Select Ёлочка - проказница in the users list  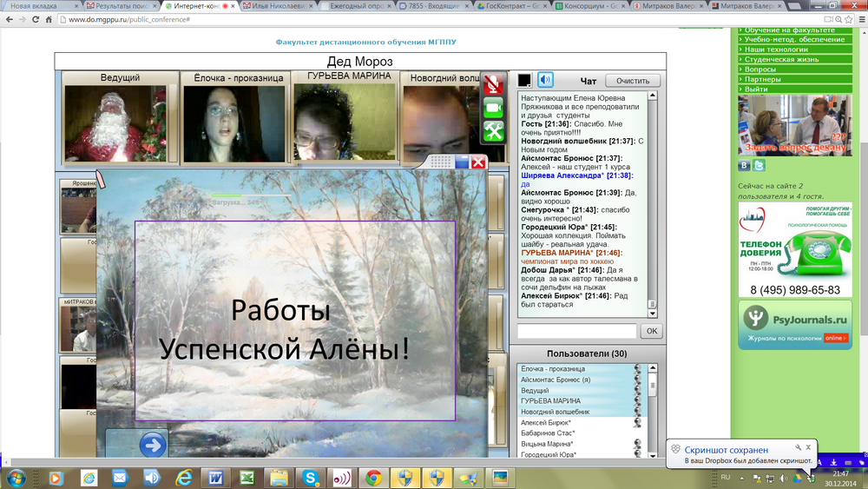pos(582,369)
